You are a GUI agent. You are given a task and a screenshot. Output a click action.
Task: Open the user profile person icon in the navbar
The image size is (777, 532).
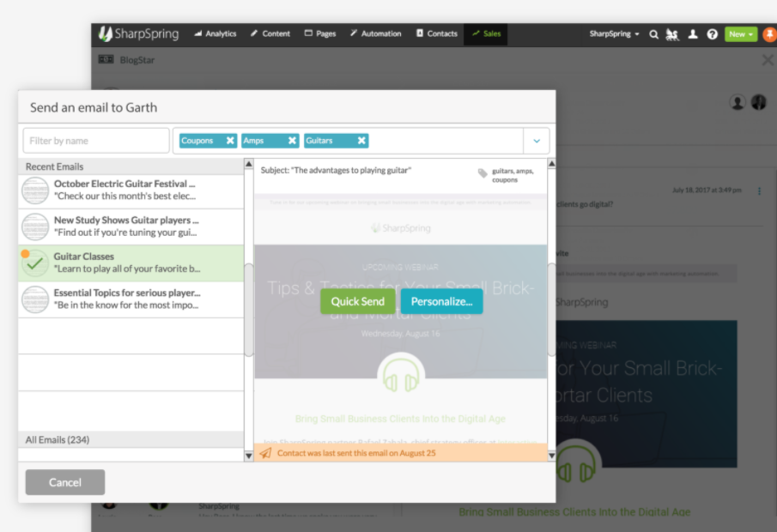pos(693,34)
